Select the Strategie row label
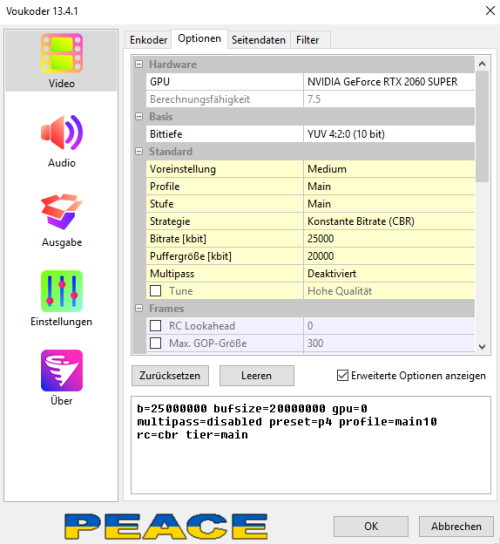500x544 pixels. pyautogui.click(x=170, y=221)
